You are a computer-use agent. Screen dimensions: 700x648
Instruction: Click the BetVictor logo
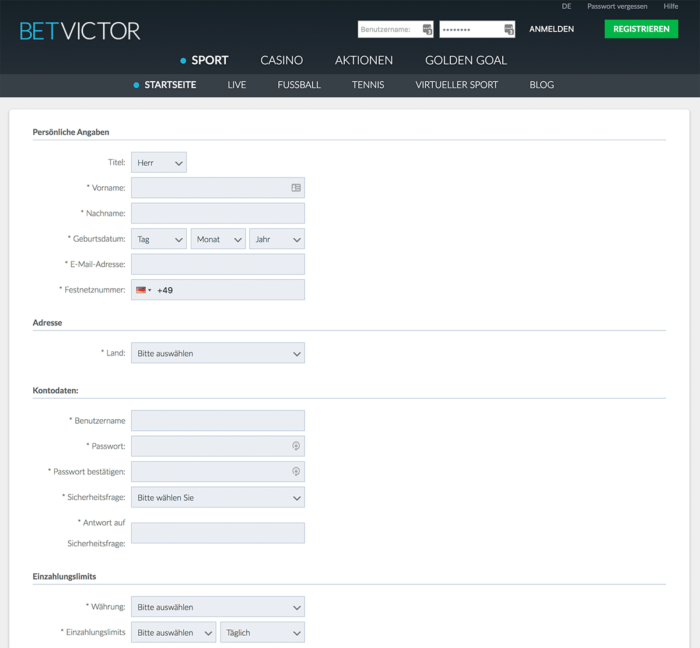pos(80,31)
